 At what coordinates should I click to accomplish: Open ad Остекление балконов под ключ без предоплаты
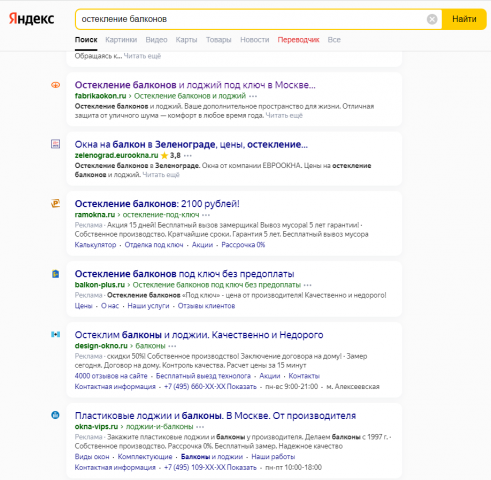(x=184, y=274)
